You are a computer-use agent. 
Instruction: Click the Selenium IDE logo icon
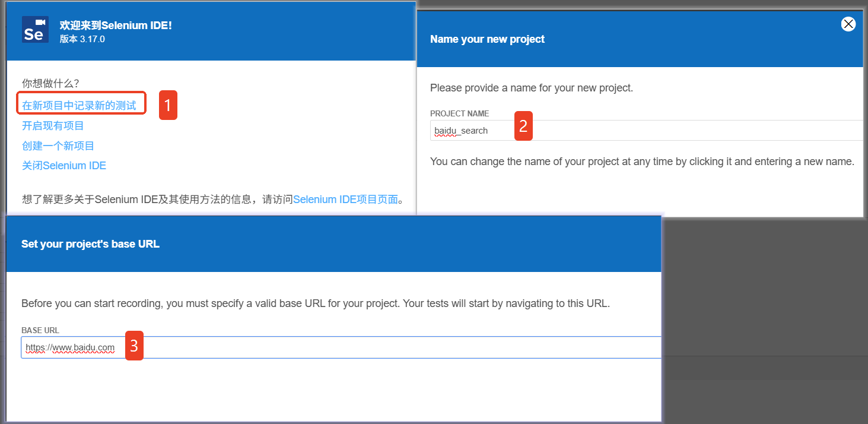(x=36, y=30)
